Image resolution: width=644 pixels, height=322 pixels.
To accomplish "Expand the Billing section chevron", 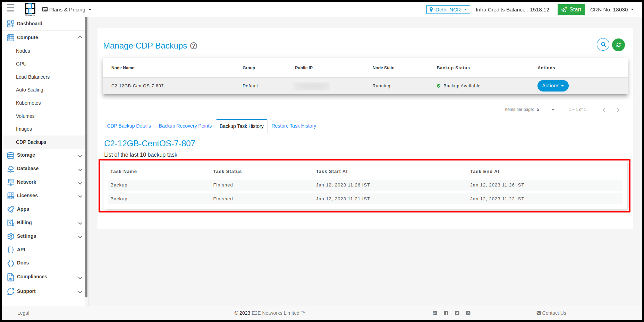I will tap(80, 224).
